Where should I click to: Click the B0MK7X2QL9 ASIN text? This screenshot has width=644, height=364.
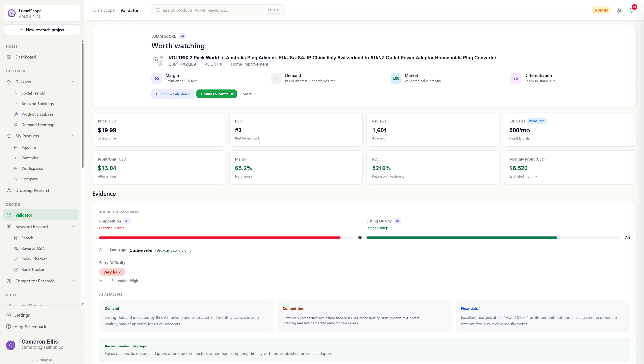(182, 64)
